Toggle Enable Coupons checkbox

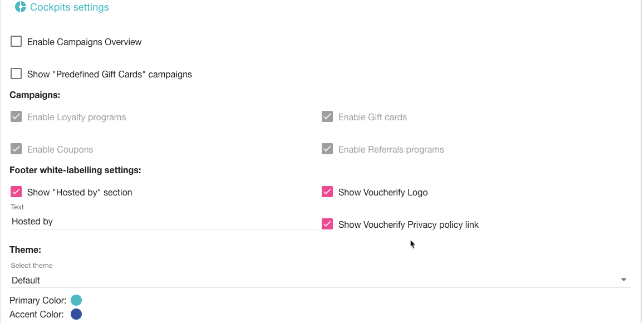click(17, 149)
